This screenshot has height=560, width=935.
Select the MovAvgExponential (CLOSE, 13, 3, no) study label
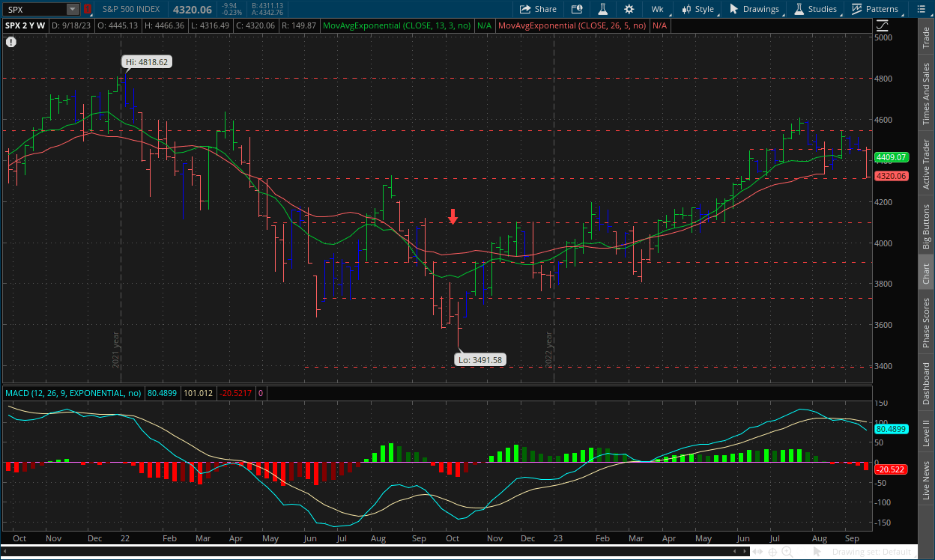pyautogui.click(x=396, y=25)
